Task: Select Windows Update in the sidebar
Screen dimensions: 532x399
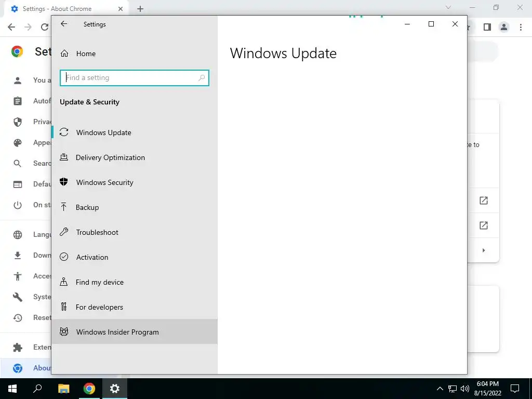Action: 135,132
